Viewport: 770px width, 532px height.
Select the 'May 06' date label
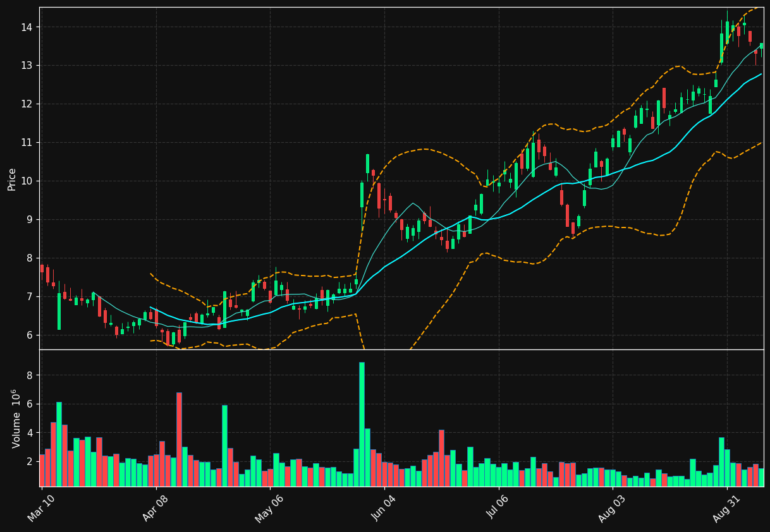coord(269,507)
